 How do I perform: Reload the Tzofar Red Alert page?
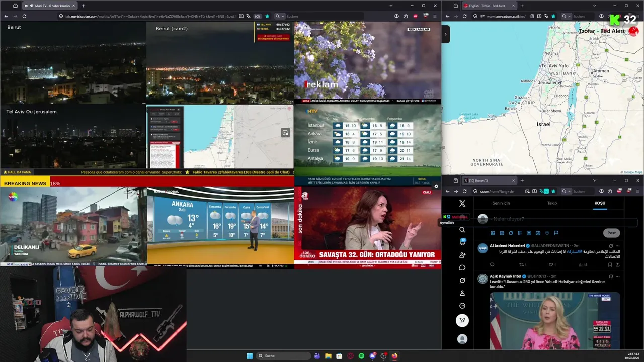464,16
